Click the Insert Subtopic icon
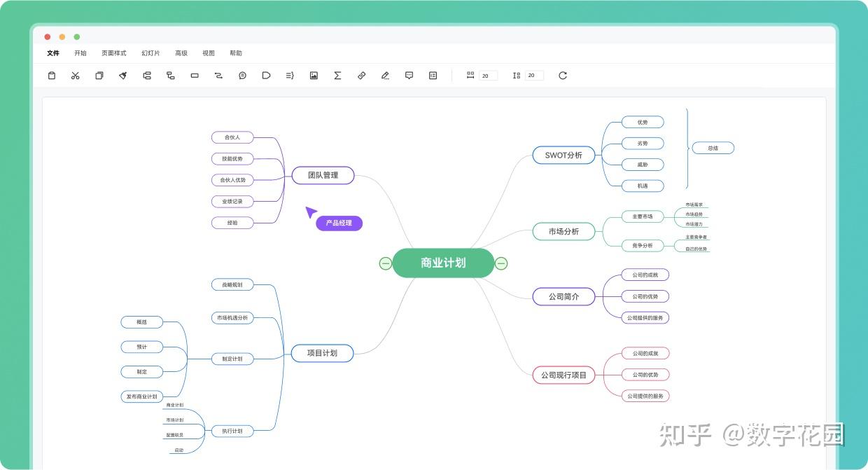 [x=171, y=75]
